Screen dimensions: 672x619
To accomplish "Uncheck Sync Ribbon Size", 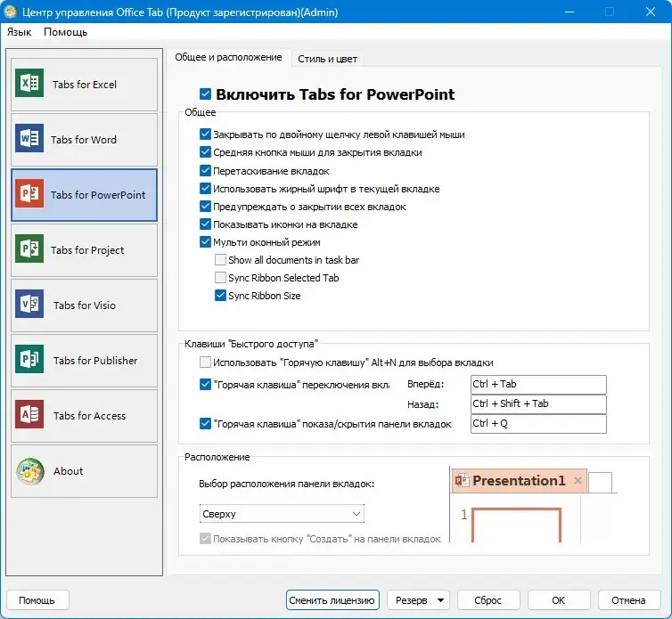I will 220,295.
